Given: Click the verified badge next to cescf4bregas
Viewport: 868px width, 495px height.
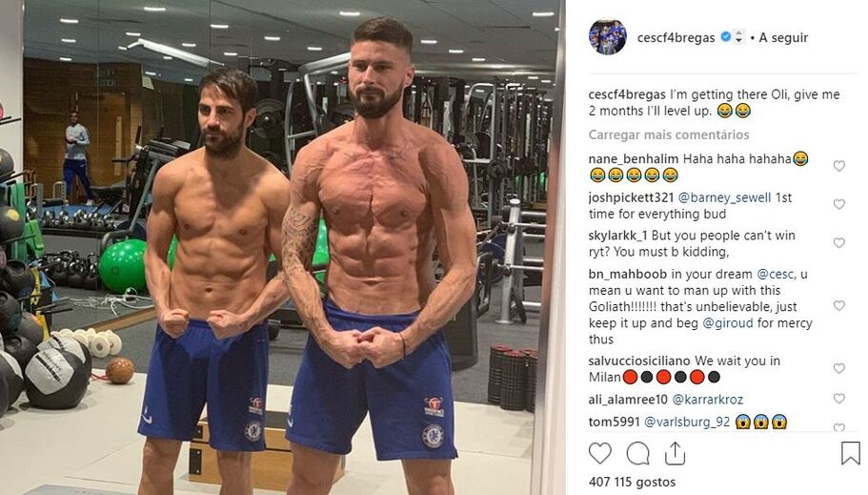Looking at the screenshot, I should (725, 37).
